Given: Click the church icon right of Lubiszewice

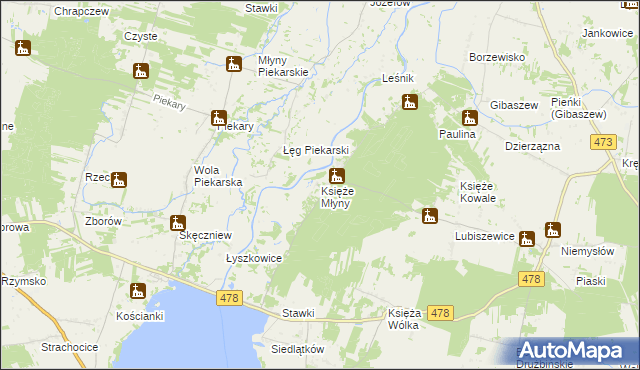Looking at the screenshot, I should 527,239.
